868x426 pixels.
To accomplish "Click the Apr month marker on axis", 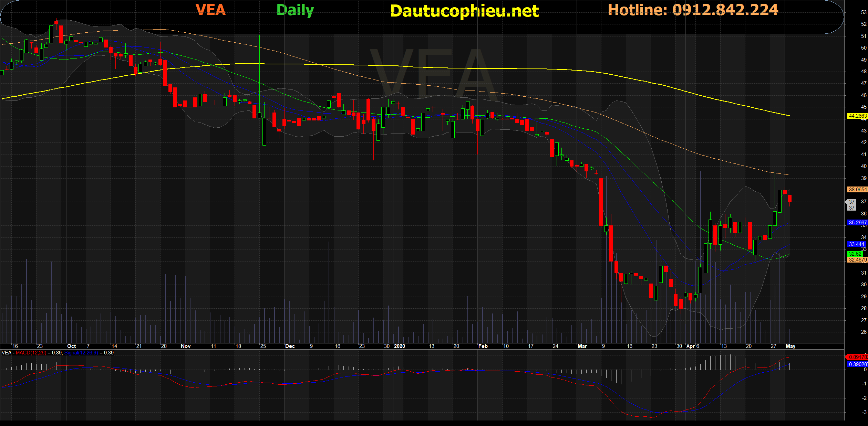I will pyautogui.click(x=691, y=346).
